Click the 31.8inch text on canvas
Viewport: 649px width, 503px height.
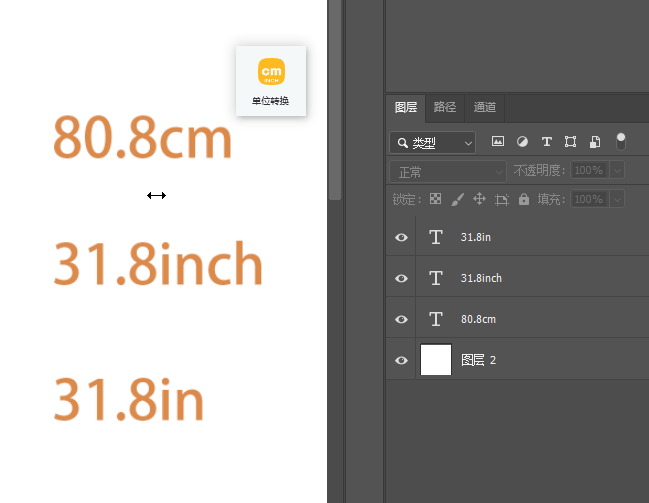pos(158,263)
